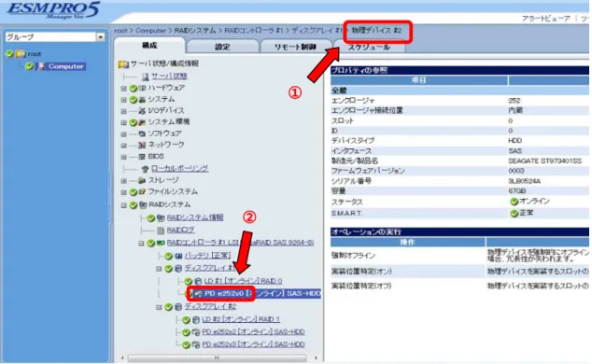
Task: Click the 実装位置特定(オン) operation
Action: click(361, 272)
